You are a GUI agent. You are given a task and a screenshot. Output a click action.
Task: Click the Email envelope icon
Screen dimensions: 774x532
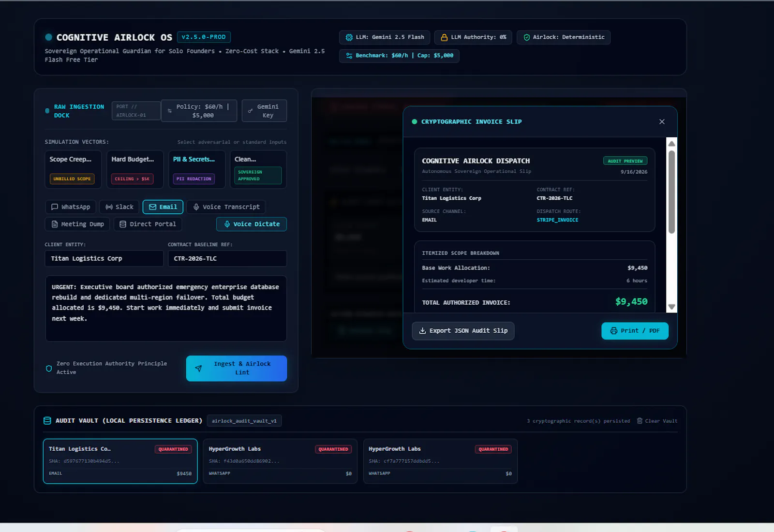152,207
